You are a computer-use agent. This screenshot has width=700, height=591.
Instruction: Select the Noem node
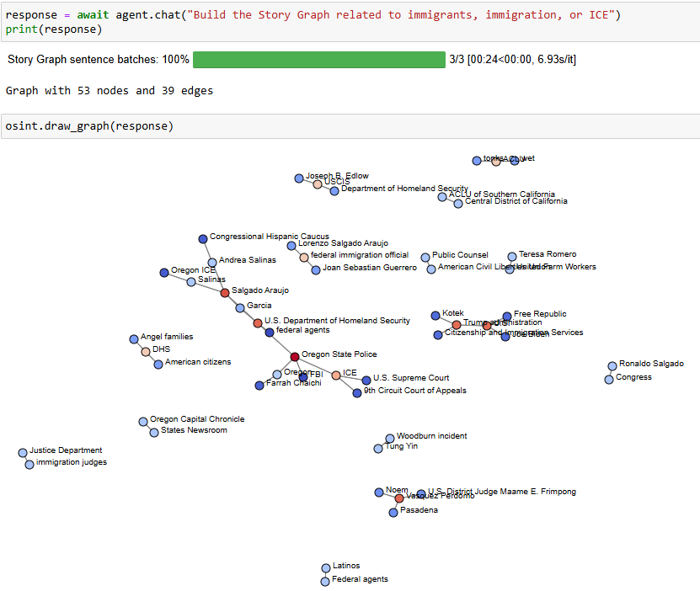click(379, 492)
